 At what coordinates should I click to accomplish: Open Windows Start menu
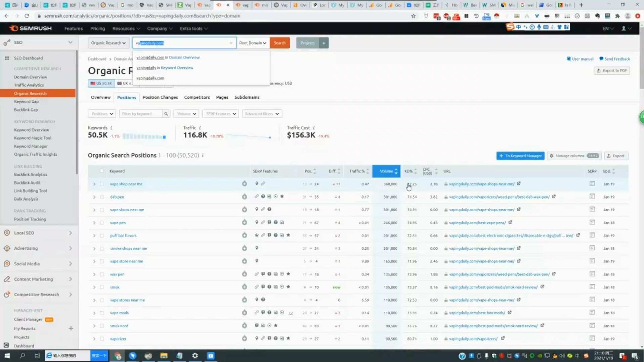pos(7,356)
